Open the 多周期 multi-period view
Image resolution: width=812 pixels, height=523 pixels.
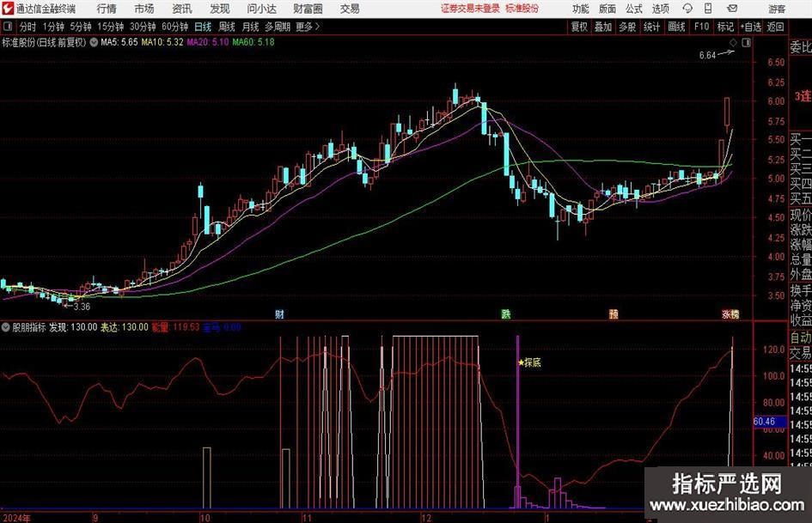coord(278,27)
